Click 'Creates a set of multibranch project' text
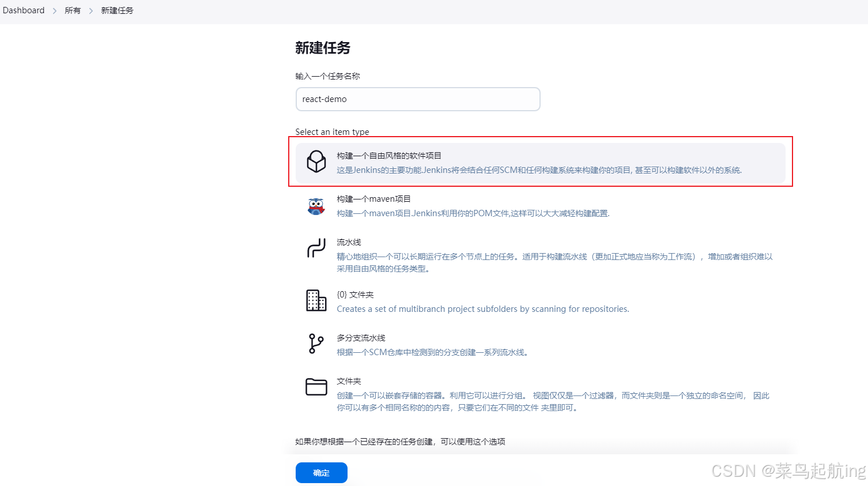868x486 pixels. (x=483, y=309)
